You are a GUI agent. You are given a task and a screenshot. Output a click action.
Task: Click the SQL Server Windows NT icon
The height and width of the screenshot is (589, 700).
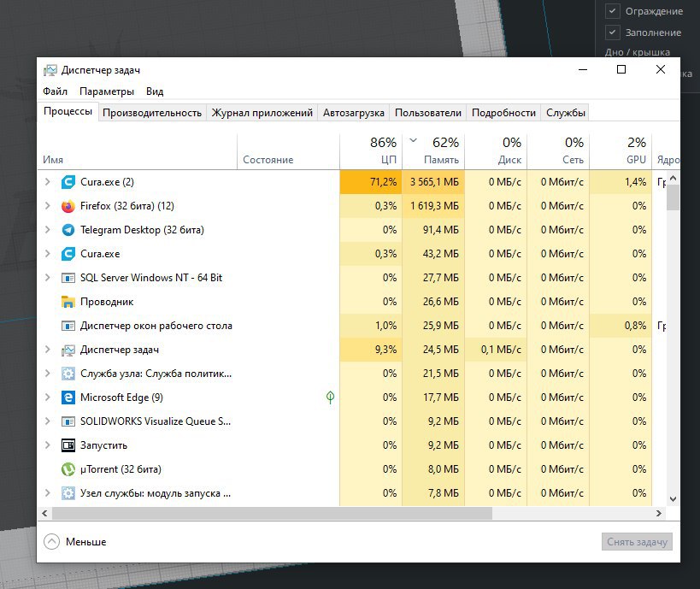[x=68, y=278]
